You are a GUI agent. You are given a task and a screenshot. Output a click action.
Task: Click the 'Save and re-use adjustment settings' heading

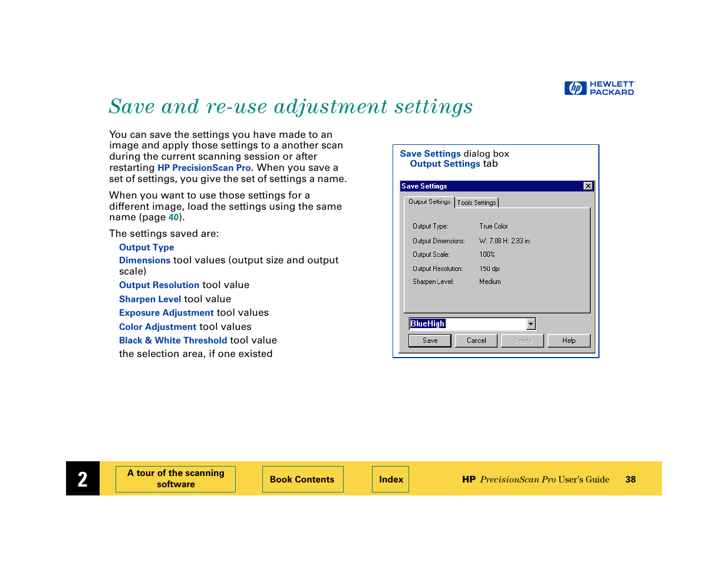coord(291,107)
